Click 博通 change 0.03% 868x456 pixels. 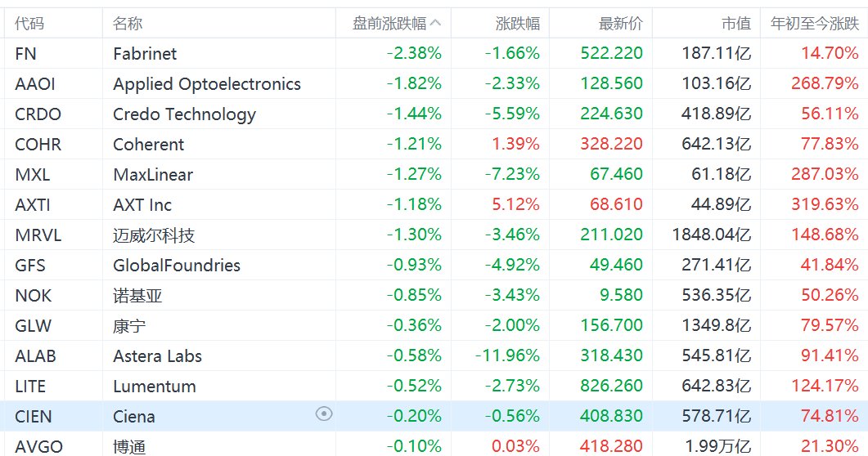516,446
